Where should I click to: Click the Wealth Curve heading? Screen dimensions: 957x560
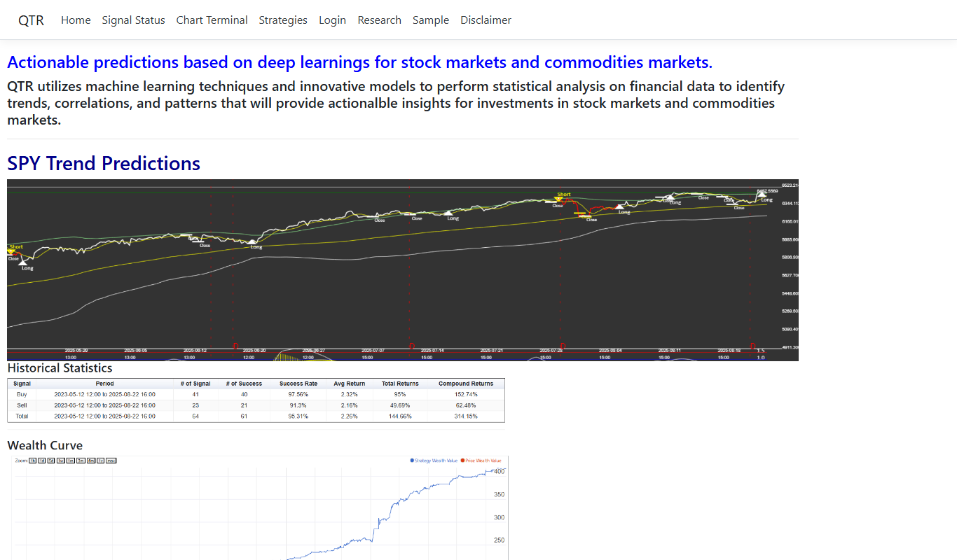45,445
